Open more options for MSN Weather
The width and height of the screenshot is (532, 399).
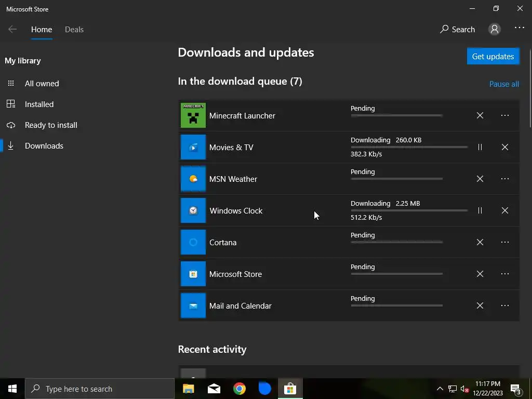coord(505,179)
